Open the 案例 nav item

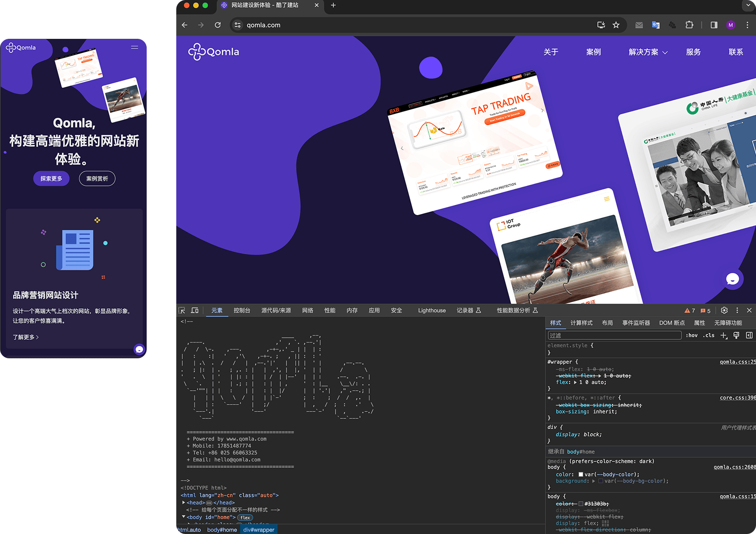593,52
